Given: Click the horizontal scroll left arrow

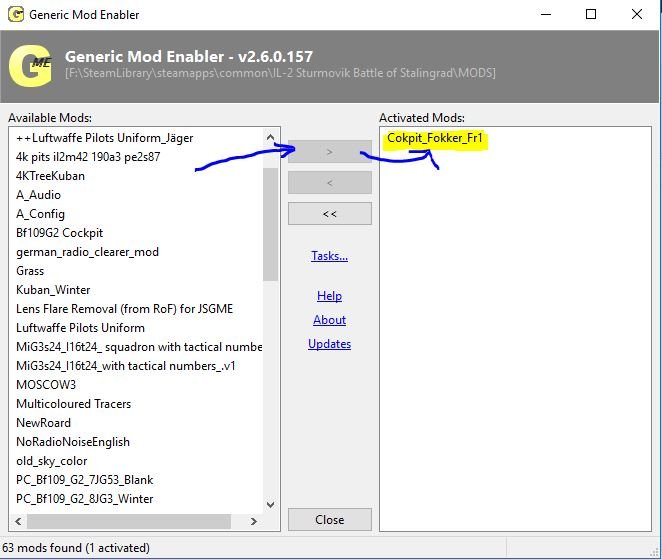Looking at the screenshot, I should coord(18,521).
